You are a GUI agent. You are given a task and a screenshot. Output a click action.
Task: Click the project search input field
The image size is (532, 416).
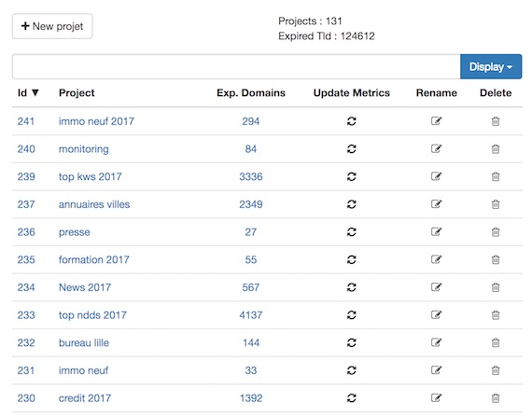pyautogui.click(x=236, y=67)
